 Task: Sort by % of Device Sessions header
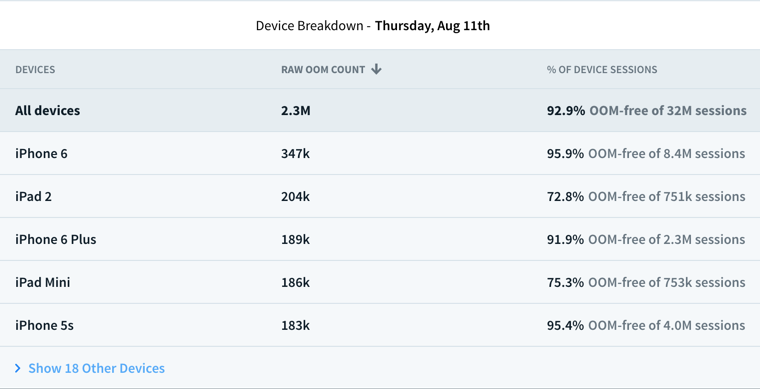pyautogui.click(x=602, y=69)
